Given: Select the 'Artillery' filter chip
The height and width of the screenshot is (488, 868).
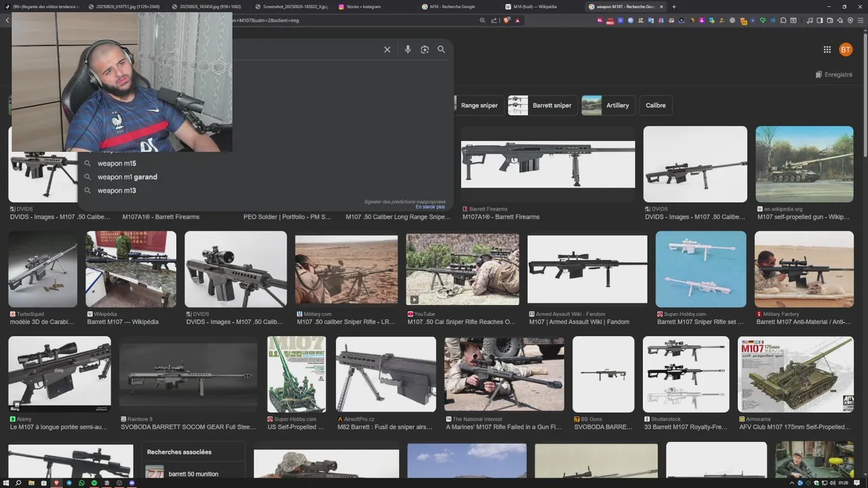Looking at the screenshot, I should tap(608, 105).
